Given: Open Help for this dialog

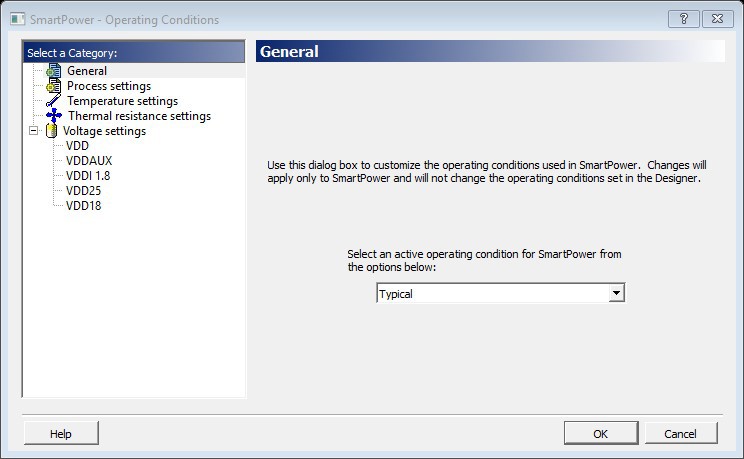Looking at the screenshot, I should [x=61, y=434].
